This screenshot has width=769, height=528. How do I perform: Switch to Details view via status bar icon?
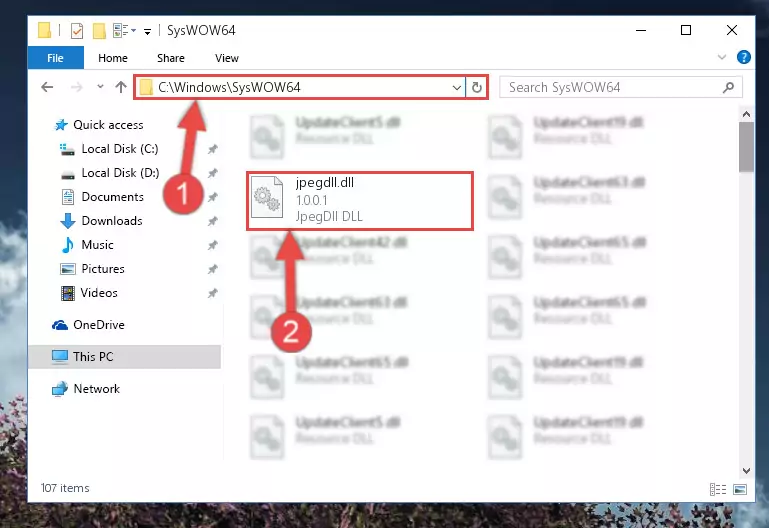coord(718,489)
